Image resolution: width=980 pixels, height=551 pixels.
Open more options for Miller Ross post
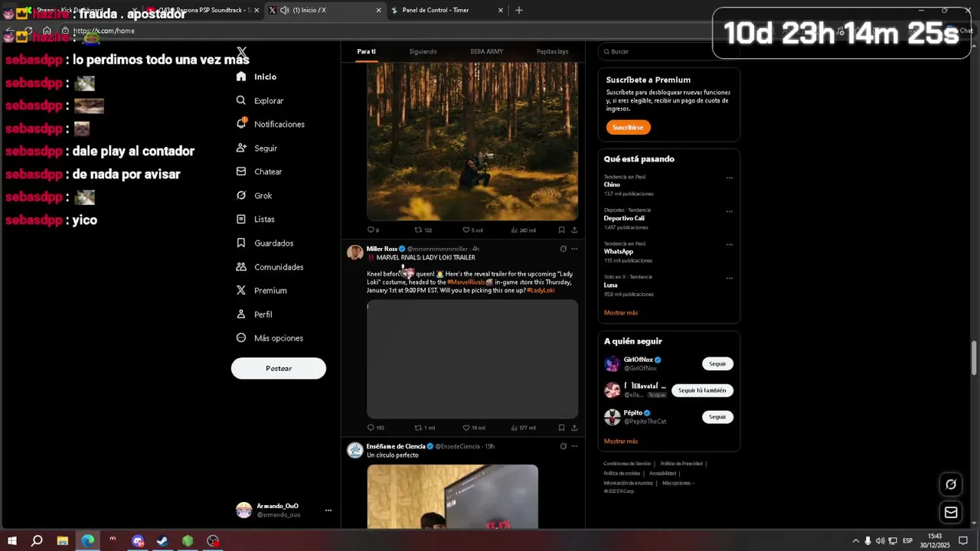(x=574, y=249)
